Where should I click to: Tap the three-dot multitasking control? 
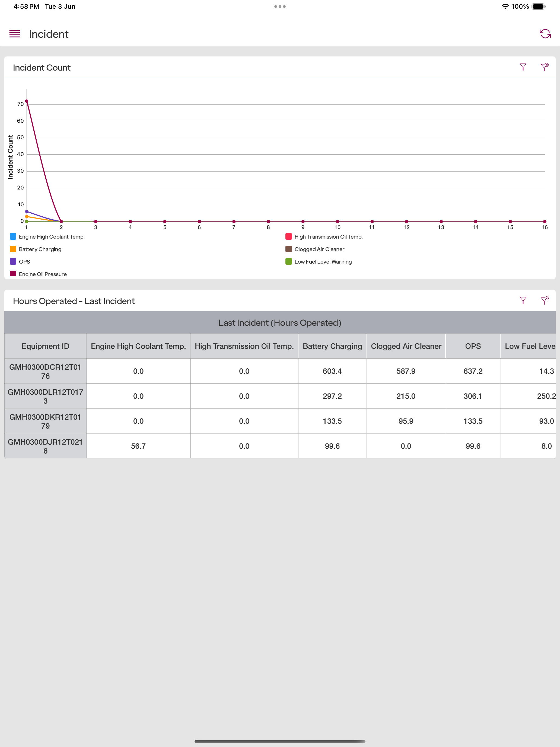(280, 7)
